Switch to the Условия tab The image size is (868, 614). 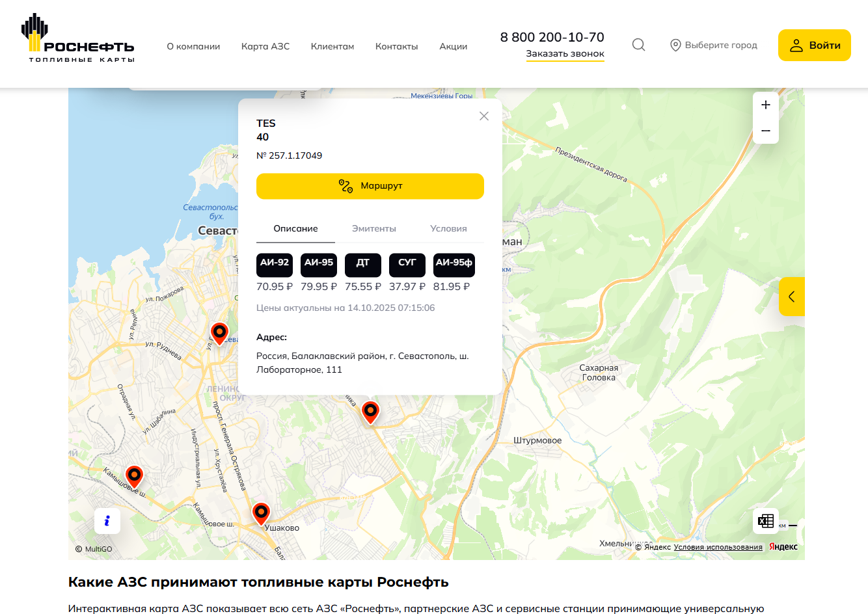[449, 229]
